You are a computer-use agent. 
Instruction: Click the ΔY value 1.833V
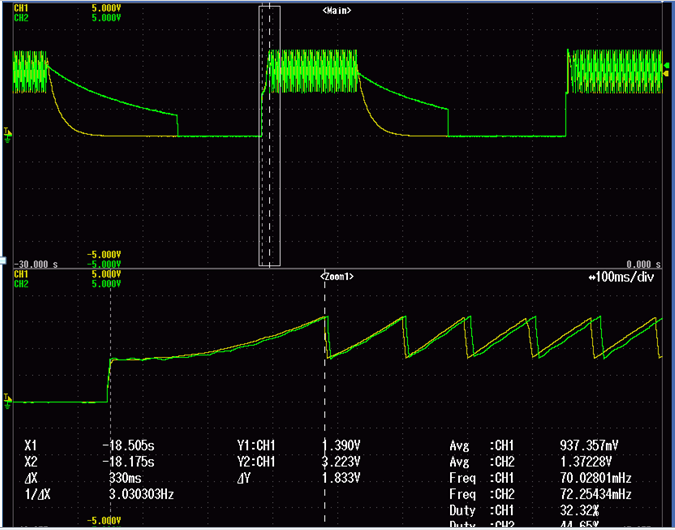coord(341,478)
